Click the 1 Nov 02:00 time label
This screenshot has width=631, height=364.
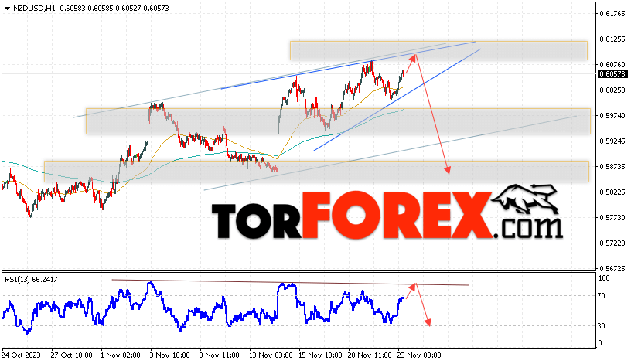click(x=121, y=355)
